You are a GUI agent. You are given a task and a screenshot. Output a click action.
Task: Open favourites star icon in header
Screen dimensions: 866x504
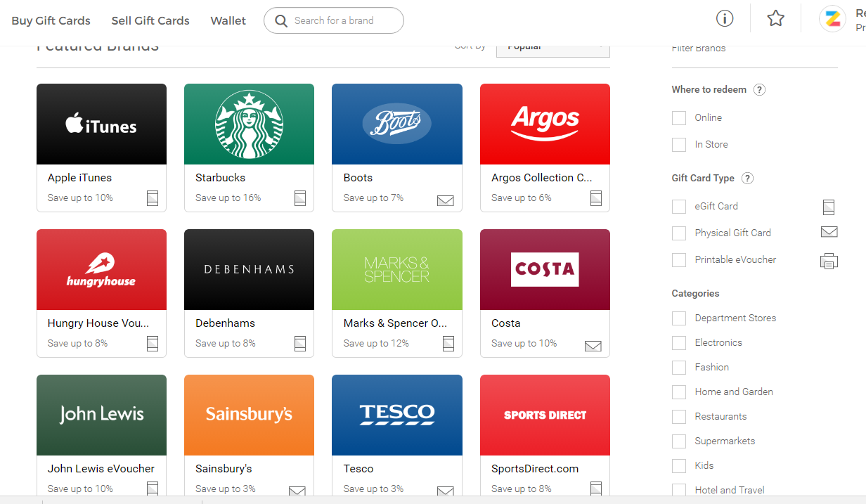pyautogui.click(x=775, y=19)
